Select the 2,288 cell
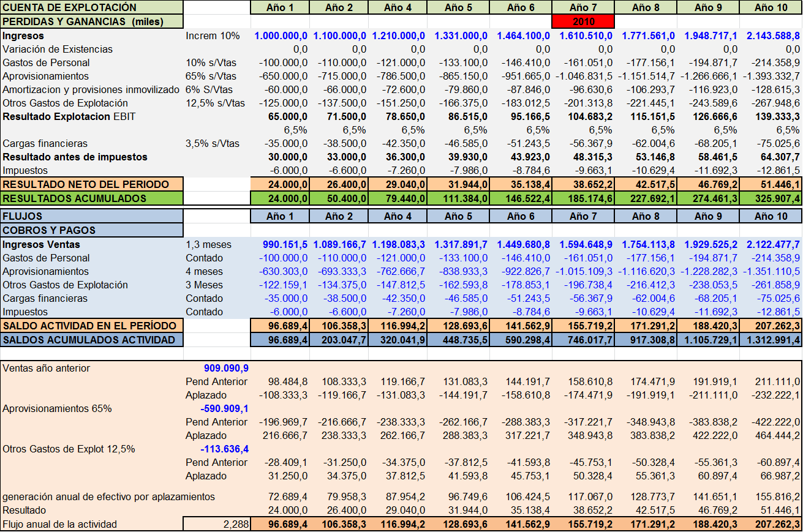This screenshot has height=532, width=803. click(216, 524)
